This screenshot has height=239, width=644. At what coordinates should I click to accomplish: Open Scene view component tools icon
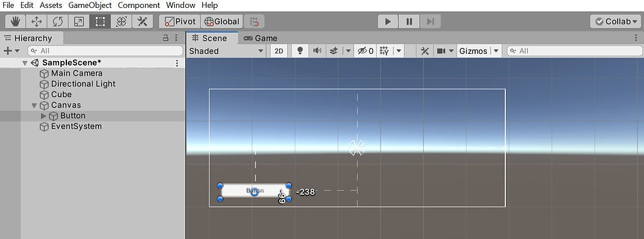(425, 51)
